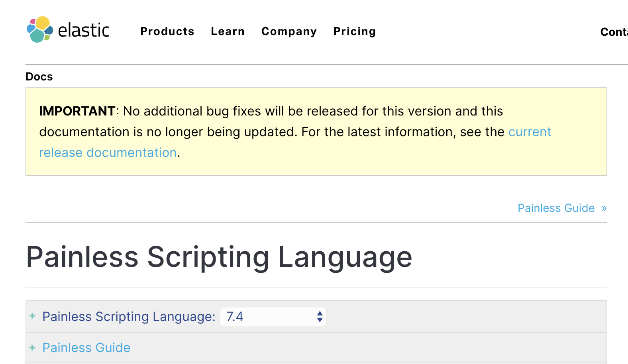Expand the Painless Scripting Language plus icon
Screen dimensions: 628x364
[32, 316]
